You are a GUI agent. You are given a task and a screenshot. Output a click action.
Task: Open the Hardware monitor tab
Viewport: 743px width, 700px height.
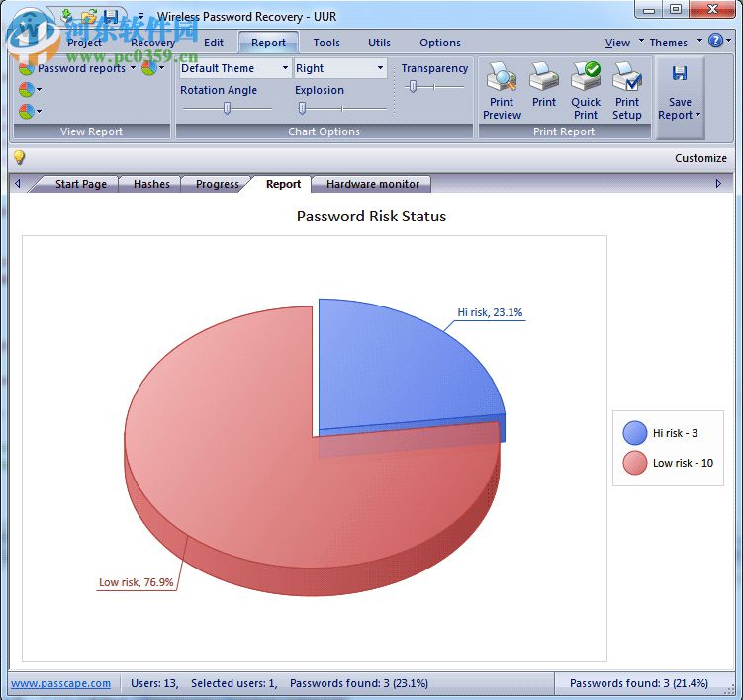point(372,184)
